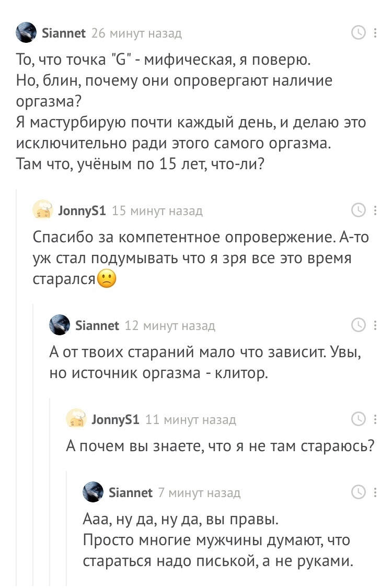Open three-dot menu on the 12-minute-old comment
392x588 pixels.
coord(375,325)
